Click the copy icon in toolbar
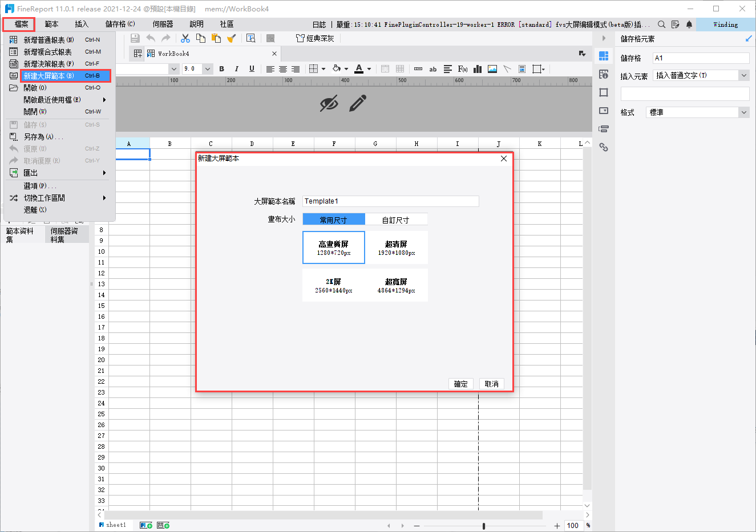Screen dimensions: 756x532 pos(201,38)
